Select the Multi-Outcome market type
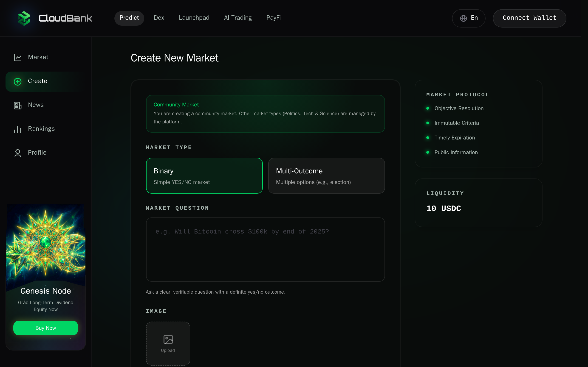The image size is (588, 367). (326, 175)
